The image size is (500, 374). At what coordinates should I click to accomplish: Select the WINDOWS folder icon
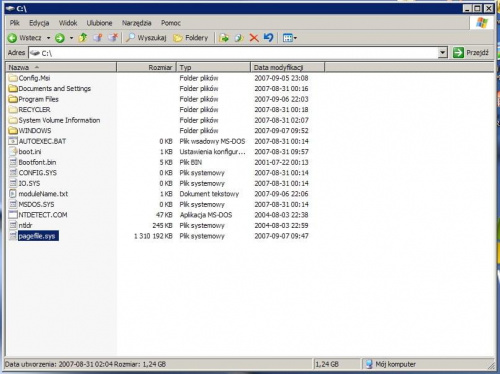[13, 131]
